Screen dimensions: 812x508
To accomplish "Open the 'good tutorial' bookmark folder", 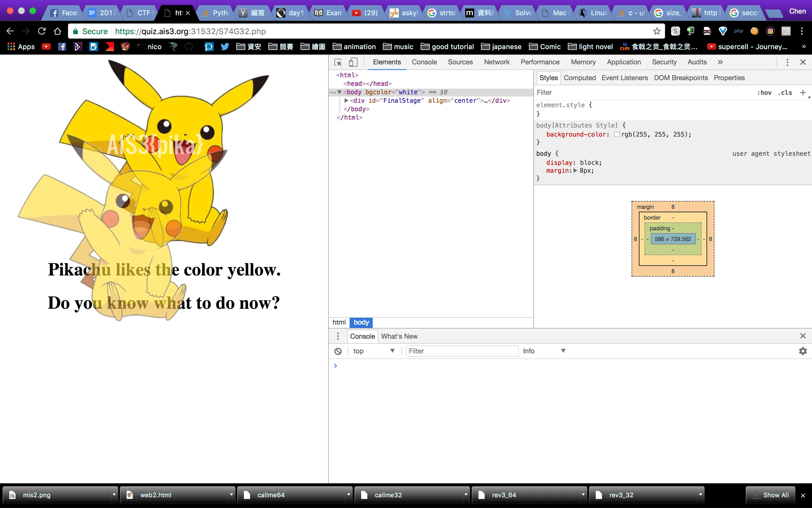I will click(448, 47).
